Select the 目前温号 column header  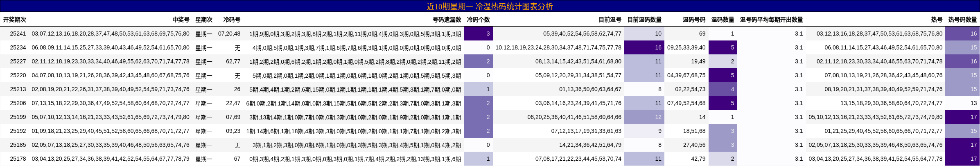point(610,20)
